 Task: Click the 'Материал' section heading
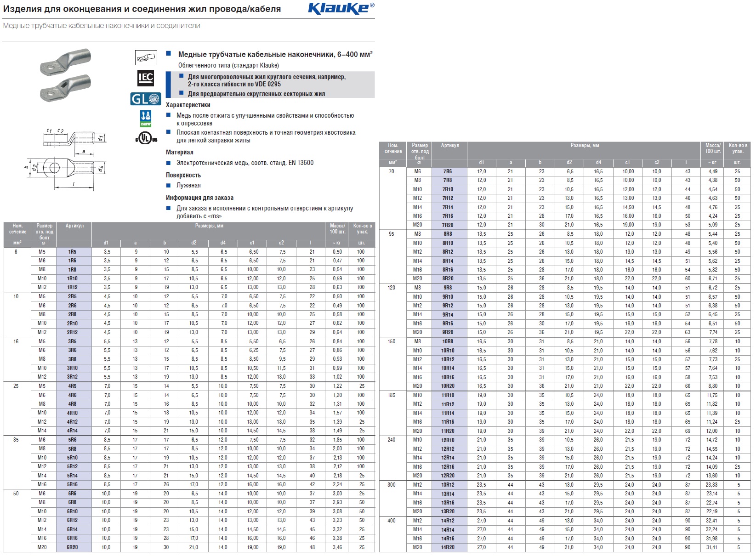click(x=179, y=152)
